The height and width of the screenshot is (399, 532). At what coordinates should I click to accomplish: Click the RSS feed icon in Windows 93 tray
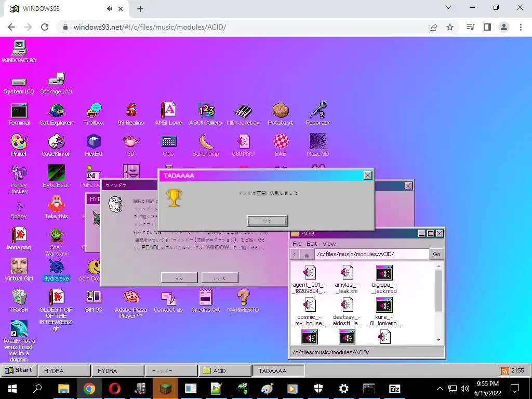[x=505, y=370]
